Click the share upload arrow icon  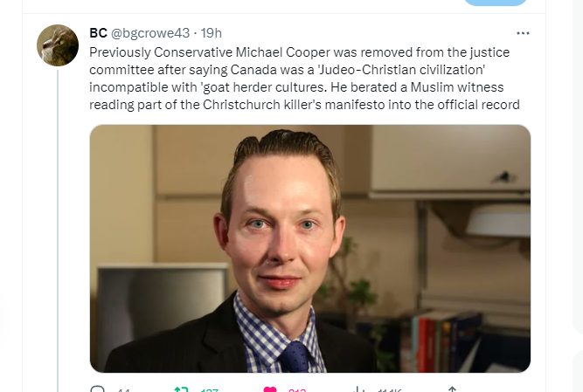(x=452, y=389)
